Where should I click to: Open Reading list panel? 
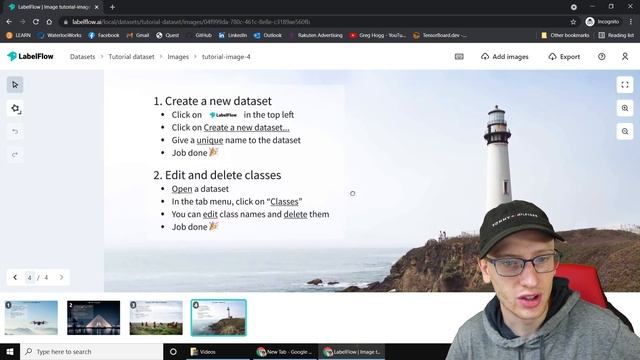pos(616,36)
